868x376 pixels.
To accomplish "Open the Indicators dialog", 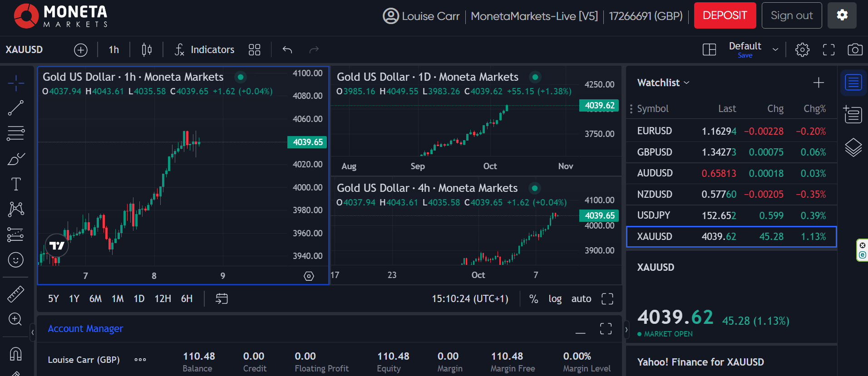I will pos(205,49).
